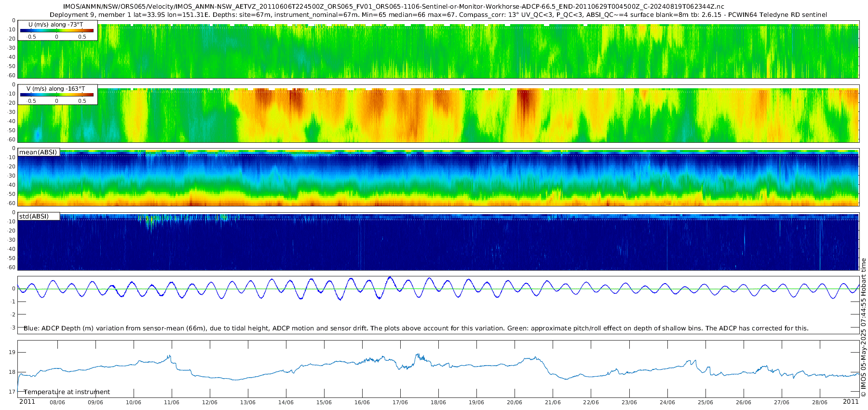868x410 pixels.
Task: Click the 19 tick on the temperature axis
Action: click(x=12, y=352)
